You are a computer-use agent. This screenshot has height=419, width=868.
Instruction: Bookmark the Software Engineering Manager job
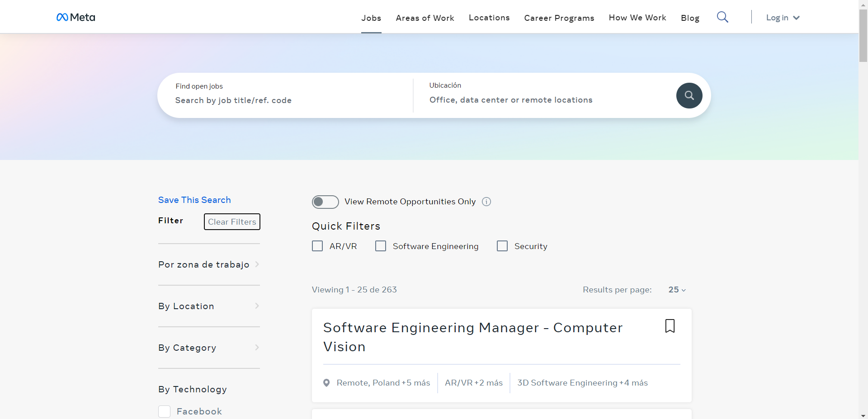tap(670, 326)
